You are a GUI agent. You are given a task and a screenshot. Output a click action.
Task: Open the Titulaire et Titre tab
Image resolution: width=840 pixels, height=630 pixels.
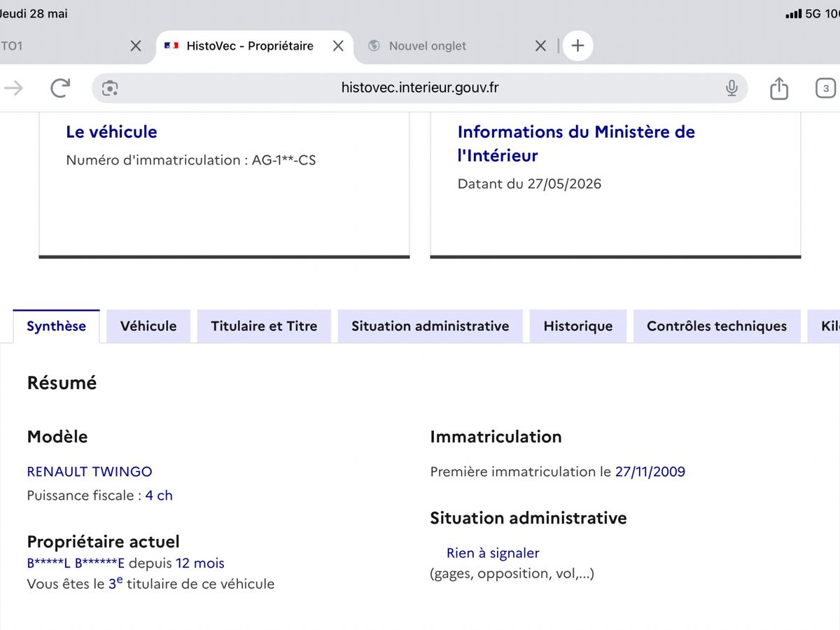click(x=264, y=326)
